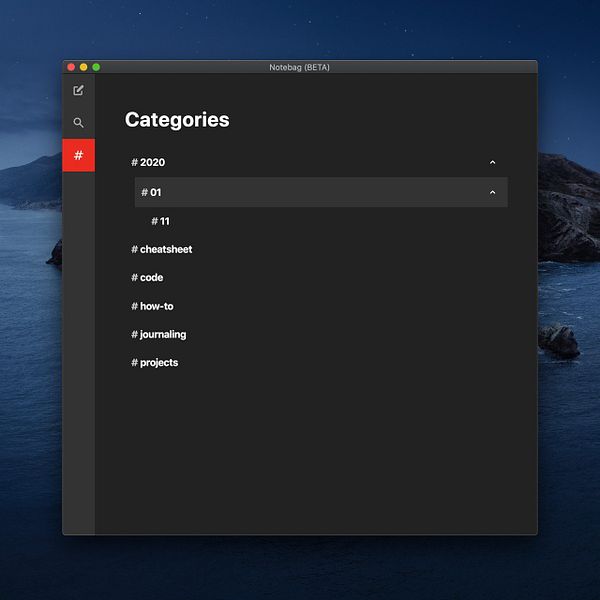The width and height of the screenshot is (600, 600).
Task: Maximize Notebag with the green button
Action: click(x=96, y=67)
